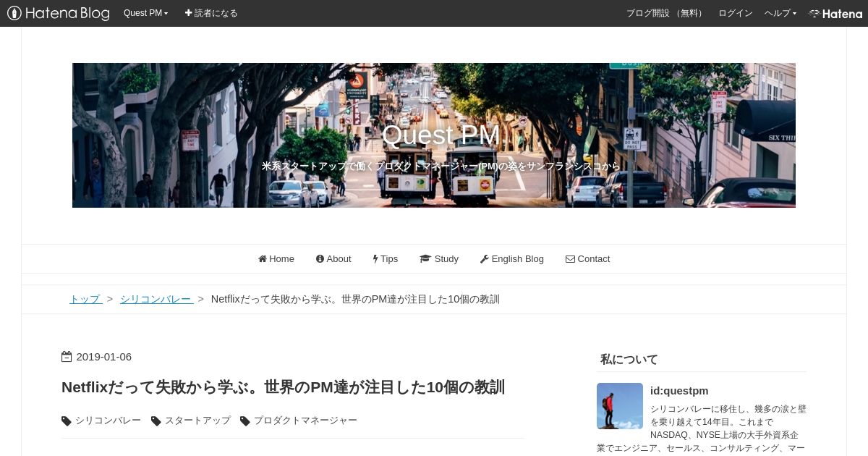Click the current-page breadcrumb text Netflixだって失敗から学ぶ

coord(355,299)
